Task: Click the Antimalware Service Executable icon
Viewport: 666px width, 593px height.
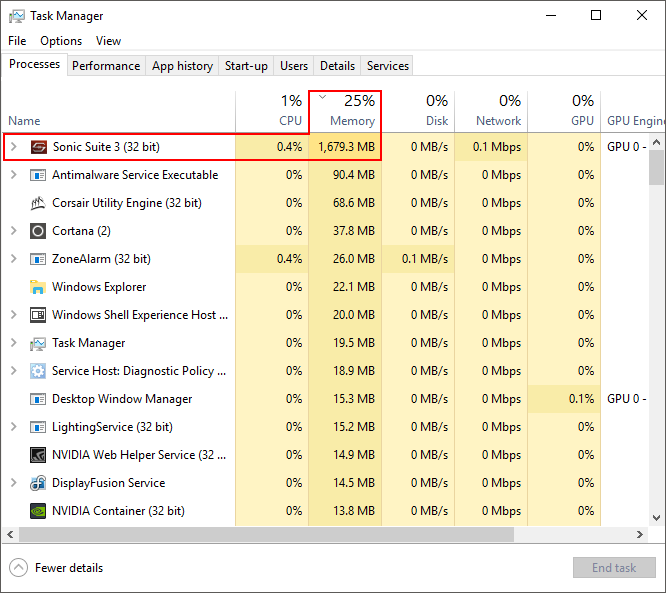Action: pos(38,175)
